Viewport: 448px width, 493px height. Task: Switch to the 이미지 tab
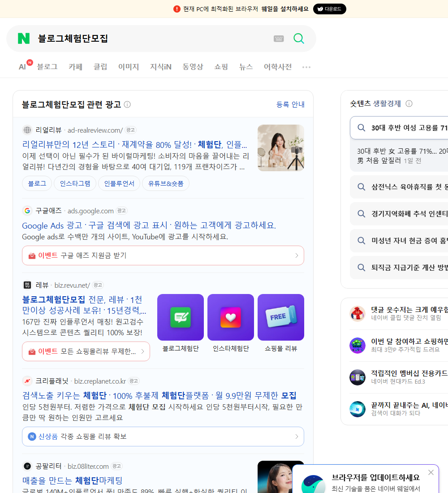click(x=129, y=67)
